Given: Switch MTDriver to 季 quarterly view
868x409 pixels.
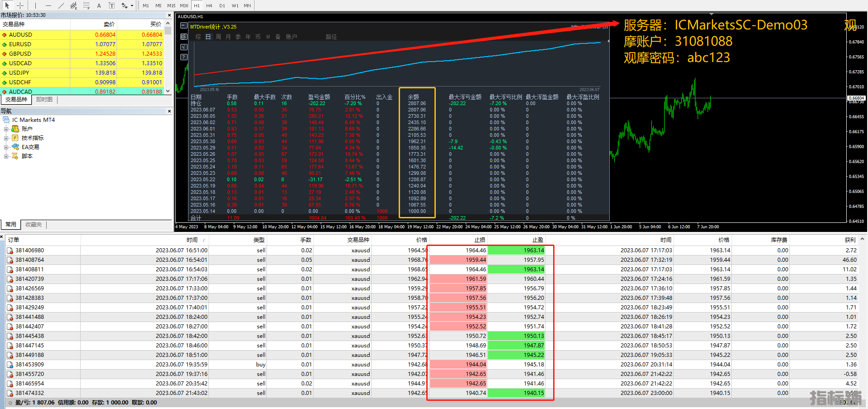Looking at the screenshot, I should tap(238, 37).
